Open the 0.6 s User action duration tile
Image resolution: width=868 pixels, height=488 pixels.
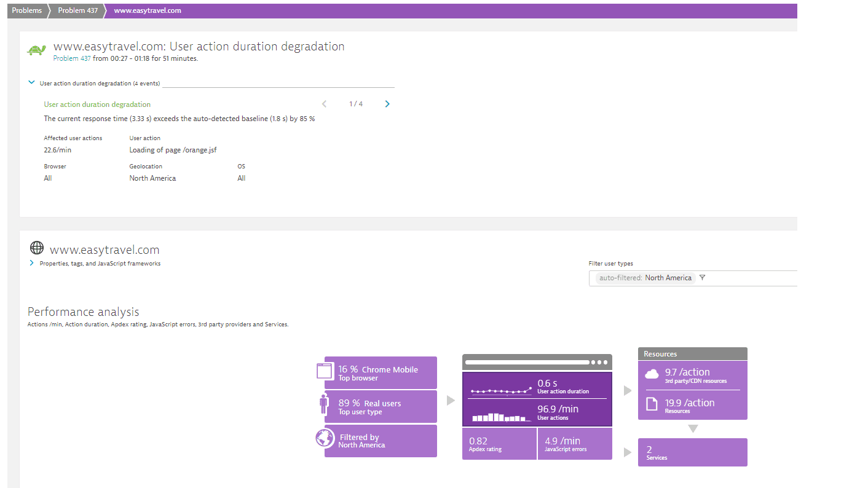pos(537,386)
